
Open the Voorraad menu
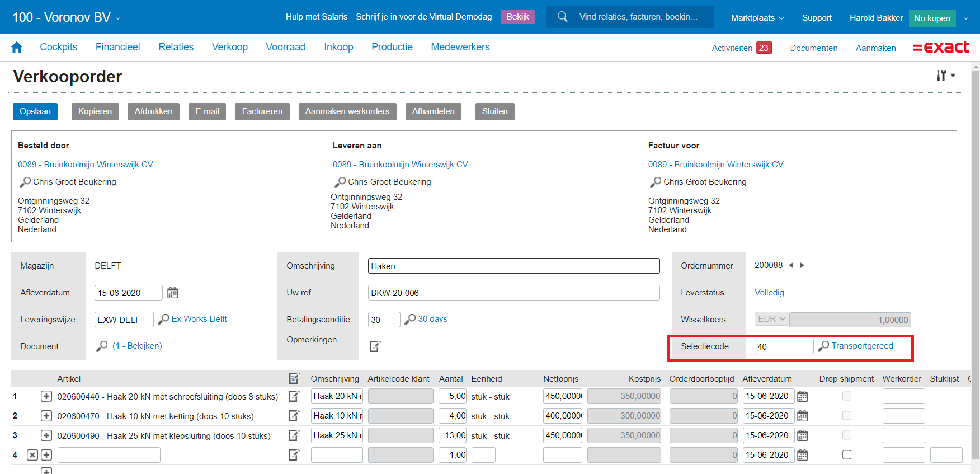pyautogui.click(x=286, y=47)
